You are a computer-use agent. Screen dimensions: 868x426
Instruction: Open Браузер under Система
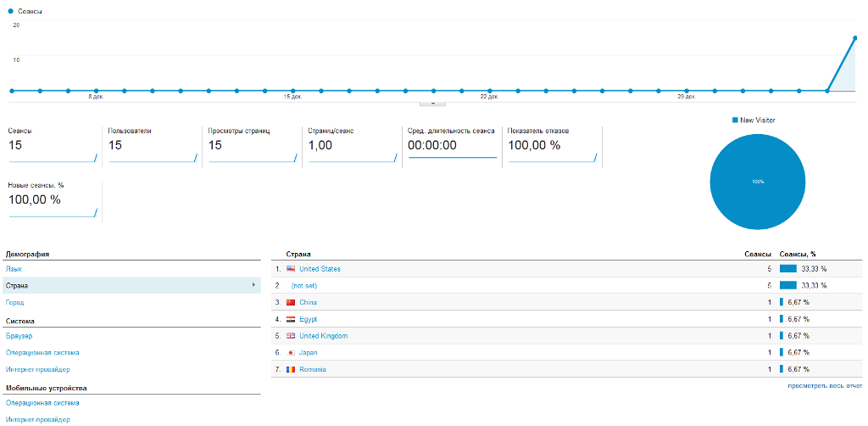[x=19, y=336]
